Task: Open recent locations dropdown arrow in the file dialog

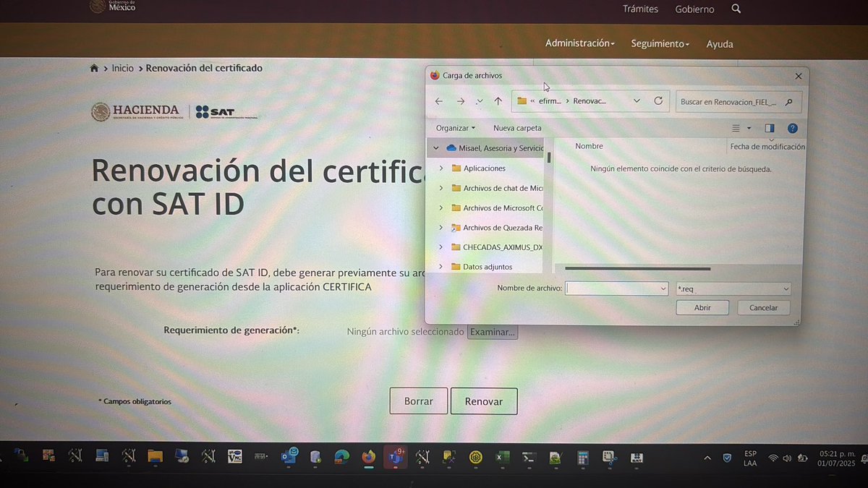Action: (x=480, y=102)
